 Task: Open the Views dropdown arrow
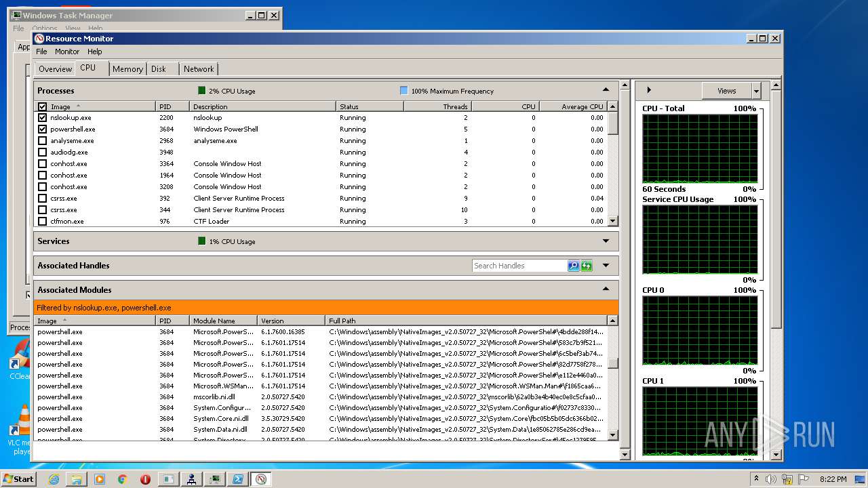[756, 90]
